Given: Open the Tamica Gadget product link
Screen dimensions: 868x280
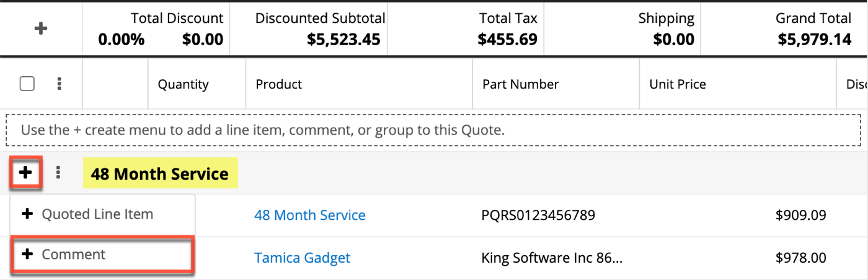Looking at the screenshot, I should click(x=302, y=258).
